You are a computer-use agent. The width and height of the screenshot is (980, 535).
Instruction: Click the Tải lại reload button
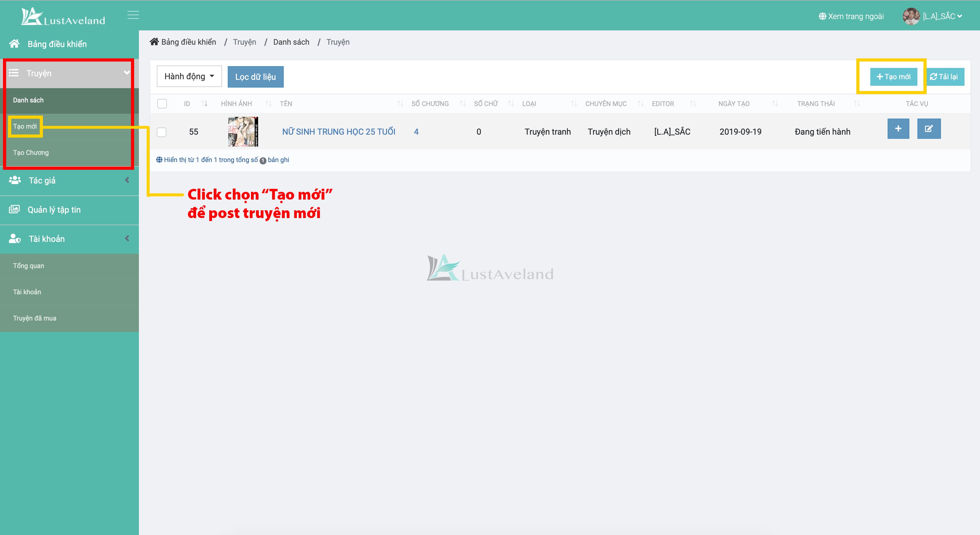click(944, 77)
